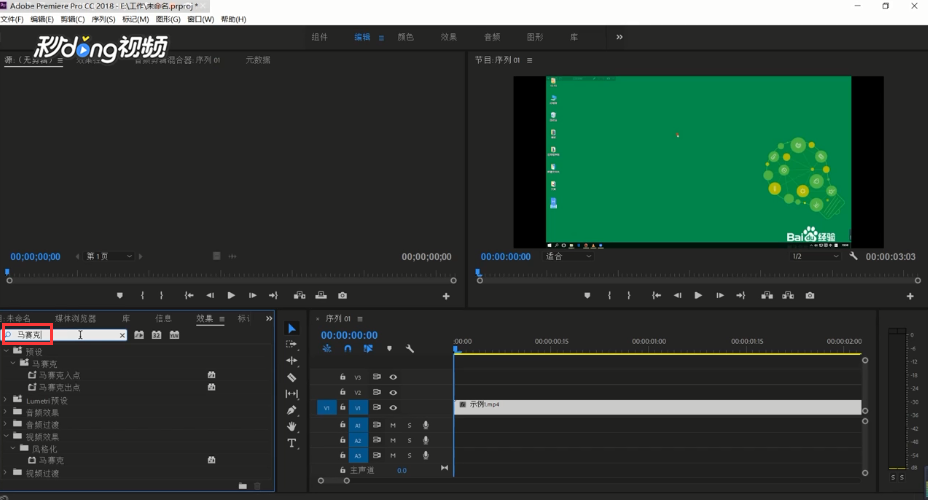Toggle Snap magnet in timeline
The height and width of the screenshot is (500, 928).
(347, 349)
